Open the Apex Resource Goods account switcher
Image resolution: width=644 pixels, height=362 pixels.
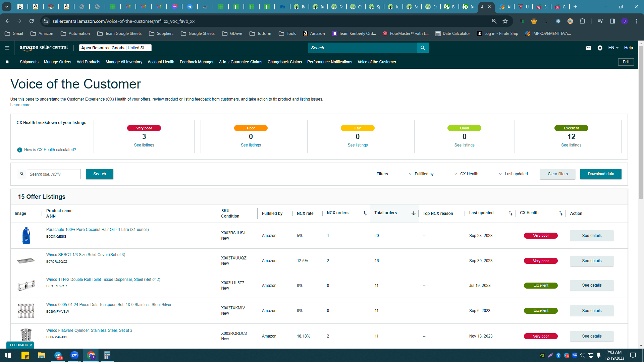click(115, 48)
